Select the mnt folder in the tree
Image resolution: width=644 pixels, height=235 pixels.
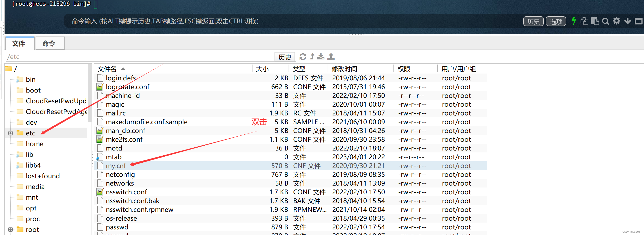[x=32, y=197]
